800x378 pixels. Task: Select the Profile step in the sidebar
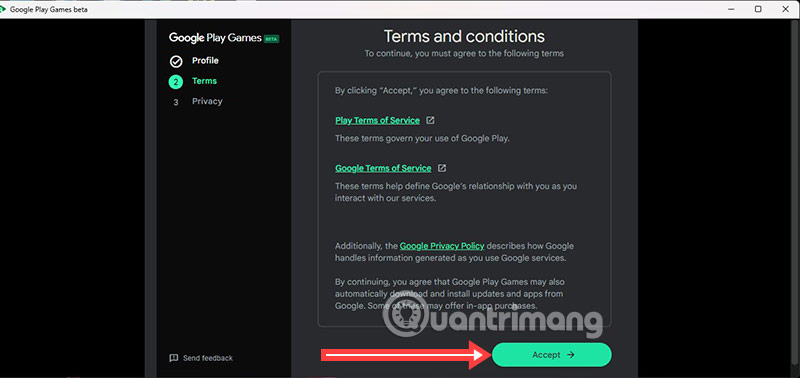point(205,61)
